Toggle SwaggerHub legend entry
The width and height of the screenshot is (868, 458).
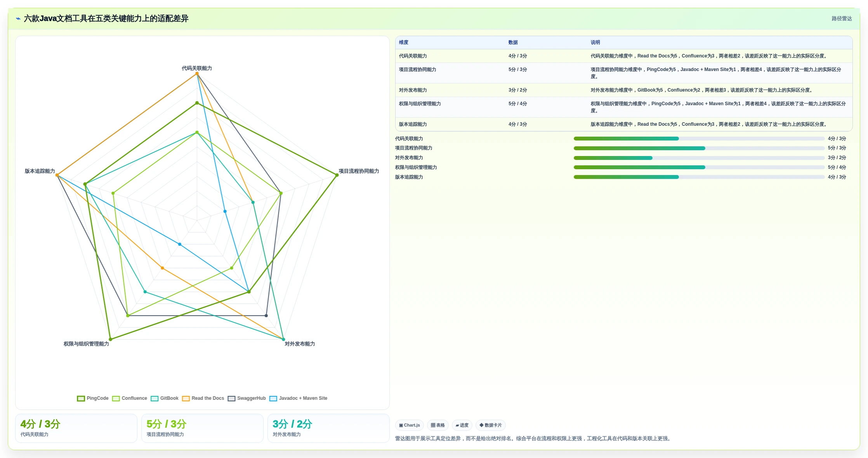(x=247, y=398)
